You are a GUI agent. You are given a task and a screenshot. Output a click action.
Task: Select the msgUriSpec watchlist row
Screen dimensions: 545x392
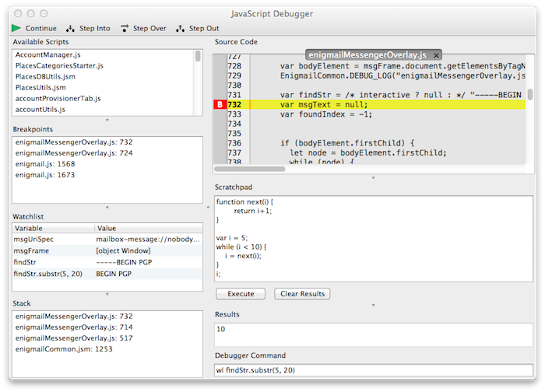point(107,240)
